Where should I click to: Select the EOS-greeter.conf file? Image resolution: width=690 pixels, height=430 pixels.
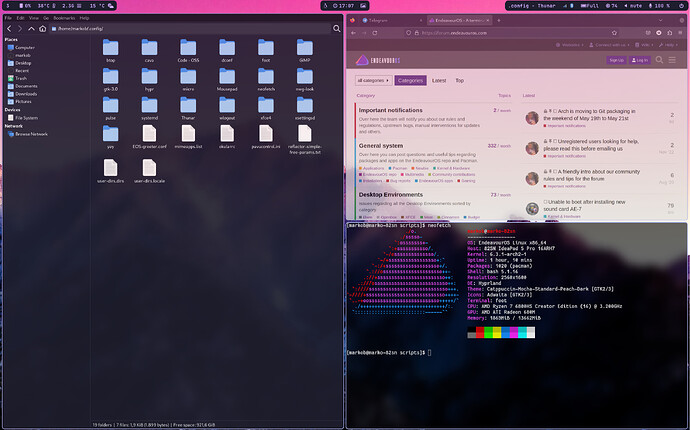[x=149, y=137]
